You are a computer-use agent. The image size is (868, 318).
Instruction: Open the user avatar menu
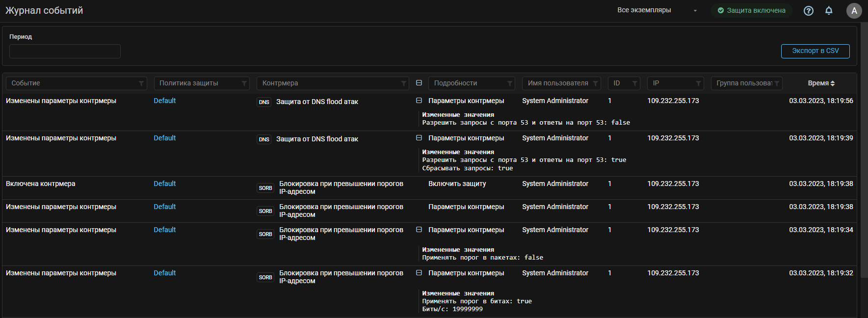tap(854, 10)
